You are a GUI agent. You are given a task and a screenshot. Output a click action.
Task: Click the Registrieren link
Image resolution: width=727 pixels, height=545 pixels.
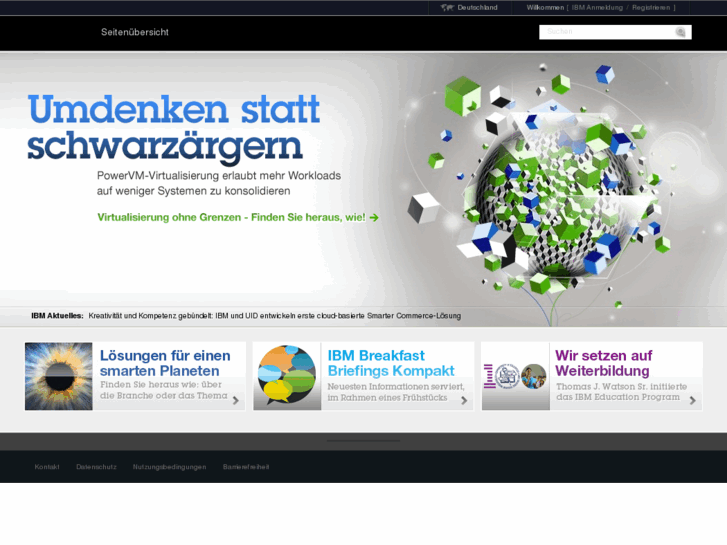pyautogui.click(x=651, y=7)
